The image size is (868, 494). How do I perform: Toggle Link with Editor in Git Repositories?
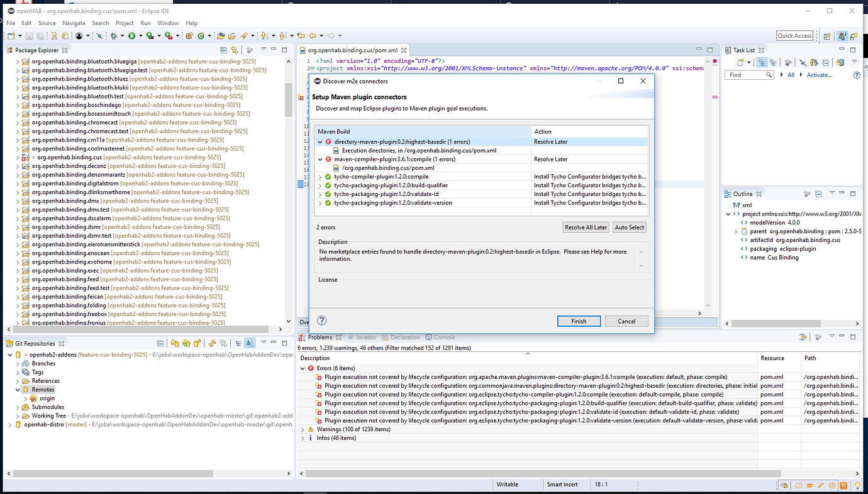point(250,343)
